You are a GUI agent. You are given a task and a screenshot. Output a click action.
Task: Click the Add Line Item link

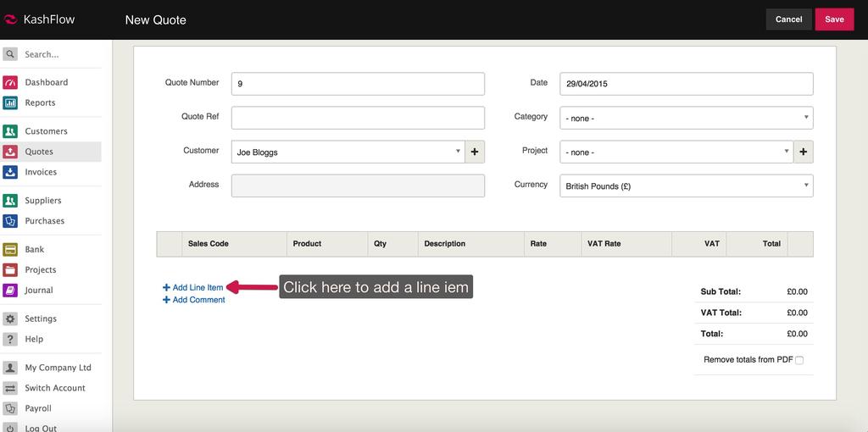197,287
